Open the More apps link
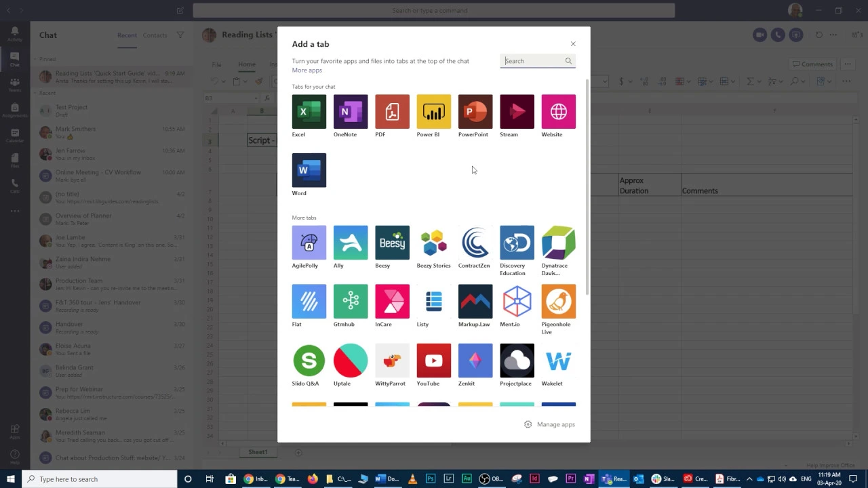Viewport: 868px width, 488px height. click(307, 70)
